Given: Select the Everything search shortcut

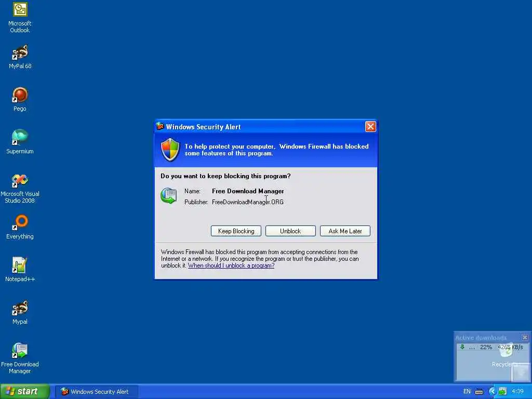Looking at the screenshot, I should pos(20,228).
